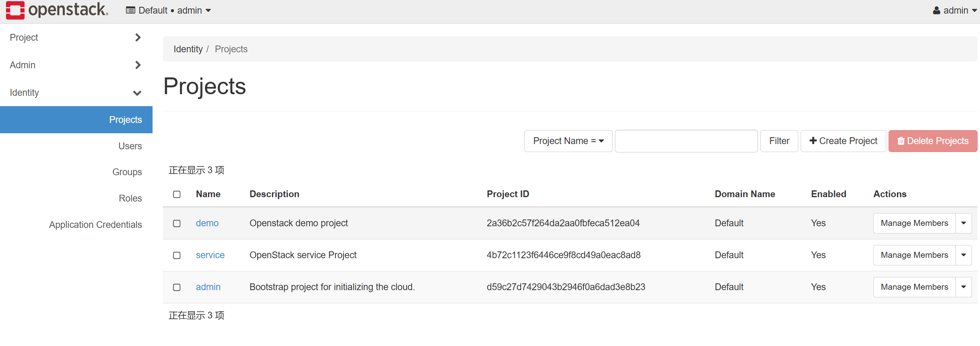
Task: Click 'Openstack demo project' description
Action: [299, 223]
